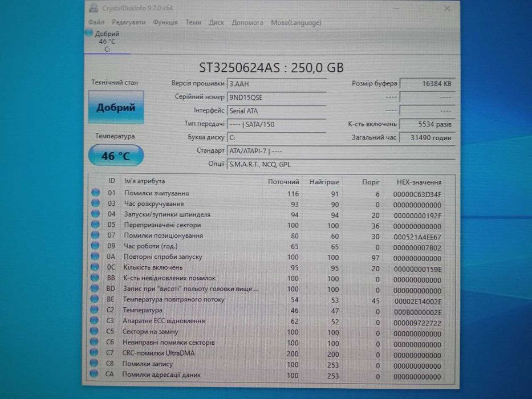
Task: Open the Допомога menu
Action: click(247, 23)
